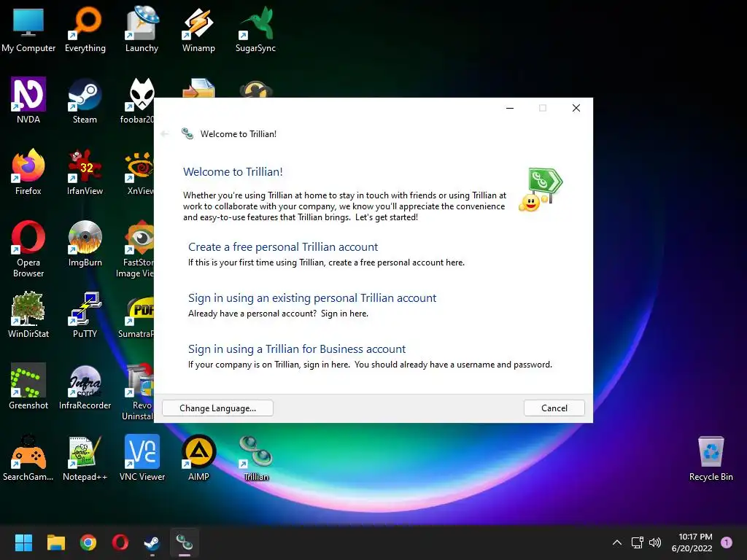Select the ImgBurn desktop shortcut
This screenshot has width=747, height=560.
coord(85,244)
